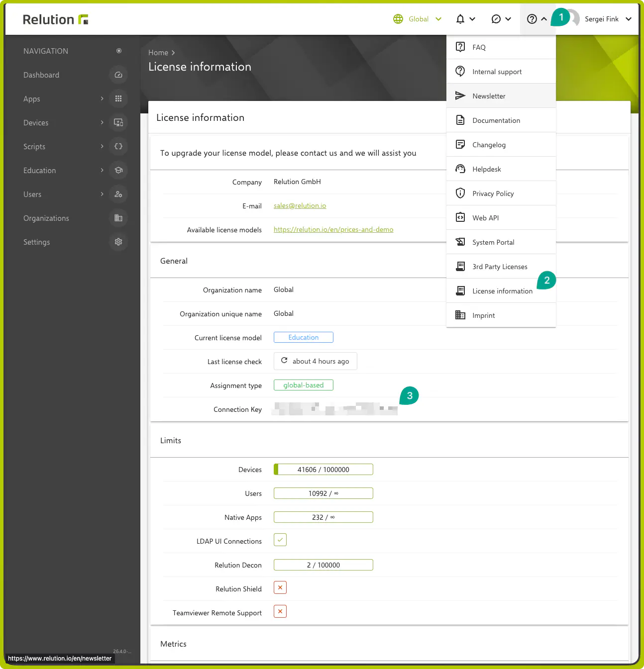This screenshot has width=644, height=669.
Task: Select License information menu entry
Action: click(x=501, y=291)
